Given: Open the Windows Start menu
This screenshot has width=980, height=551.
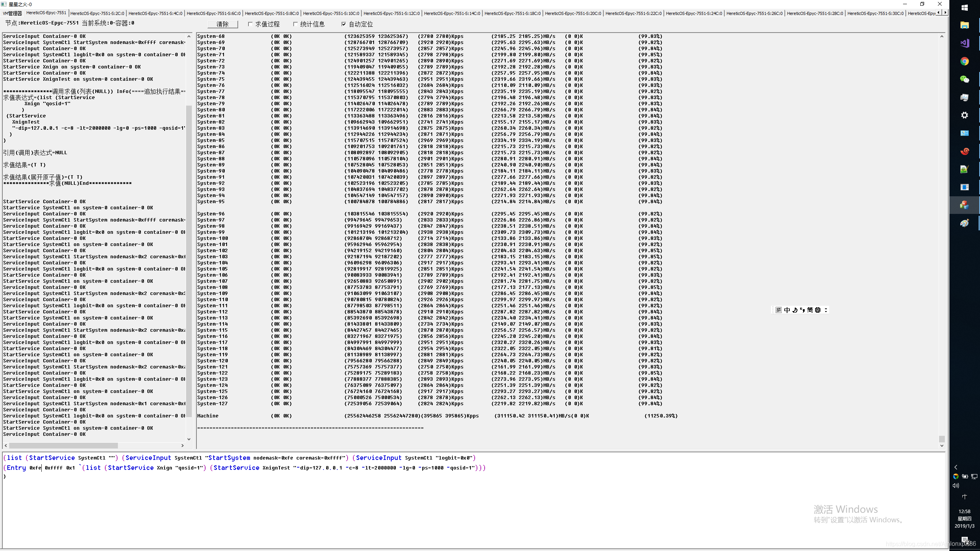Looking at the screenshot, I should click(x=964, y=8).
